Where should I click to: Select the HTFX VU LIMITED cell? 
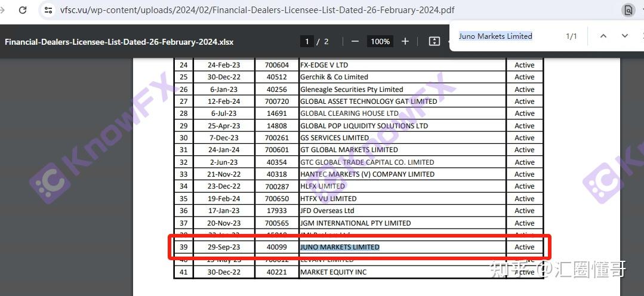coord(402,199)
